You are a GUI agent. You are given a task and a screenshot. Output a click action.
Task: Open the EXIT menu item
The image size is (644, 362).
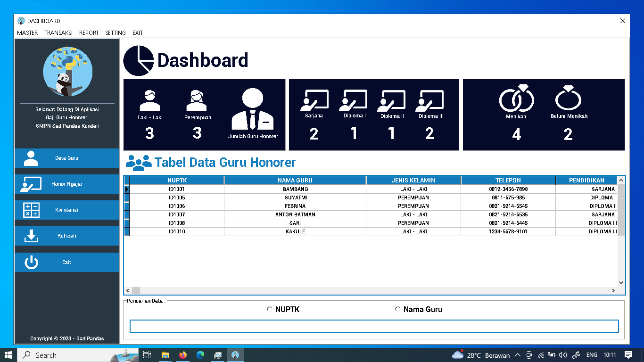click(137, 33)
